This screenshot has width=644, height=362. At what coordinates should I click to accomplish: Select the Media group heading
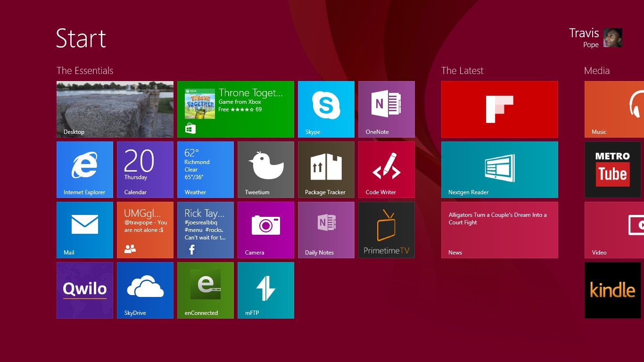[x=597, y=71]
